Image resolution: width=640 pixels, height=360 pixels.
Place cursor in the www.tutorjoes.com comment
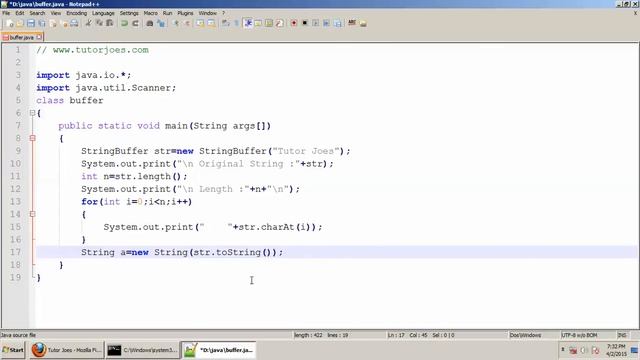[x=100, y=50]
